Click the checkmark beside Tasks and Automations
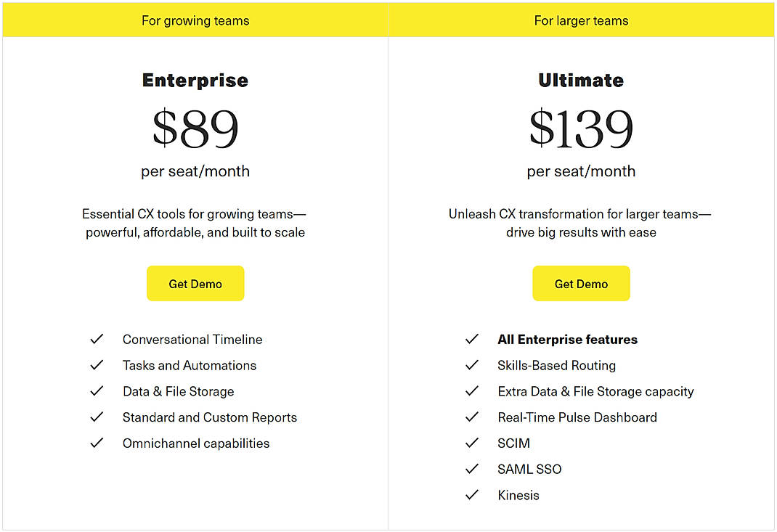Image resolution: width=777 pixels, height=532 pixels. [x=97, y=365]
